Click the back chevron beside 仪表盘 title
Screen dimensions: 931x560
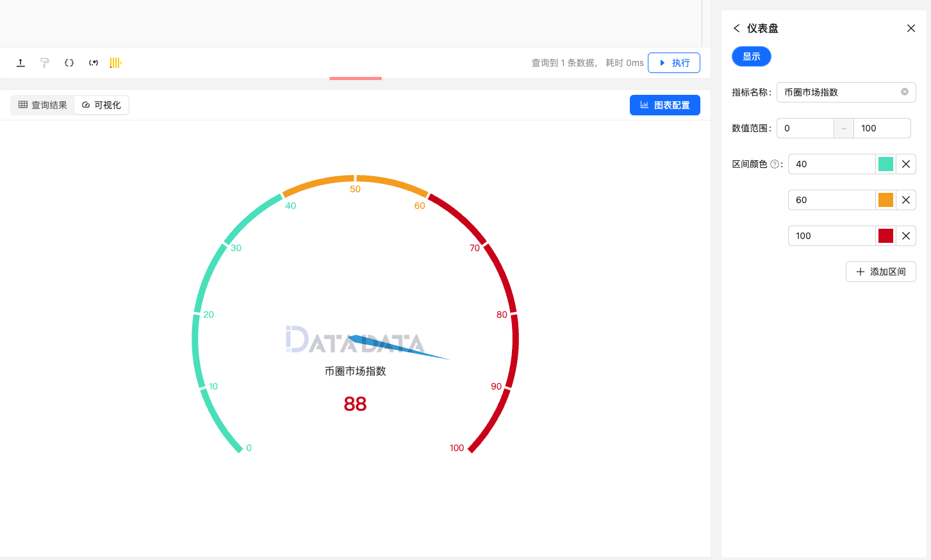point(736,28)
